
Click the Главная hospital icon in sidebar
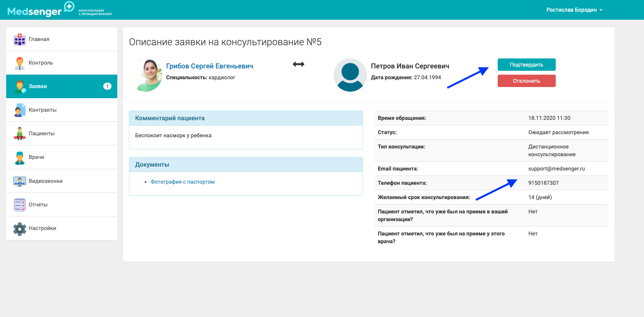pos(19,39)
